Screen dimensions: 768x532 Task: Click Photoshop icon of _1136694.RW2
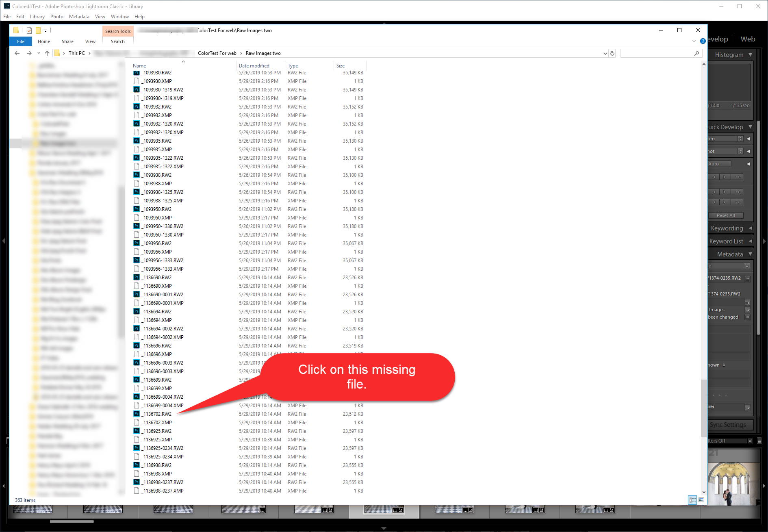click(x=137, y=312)
